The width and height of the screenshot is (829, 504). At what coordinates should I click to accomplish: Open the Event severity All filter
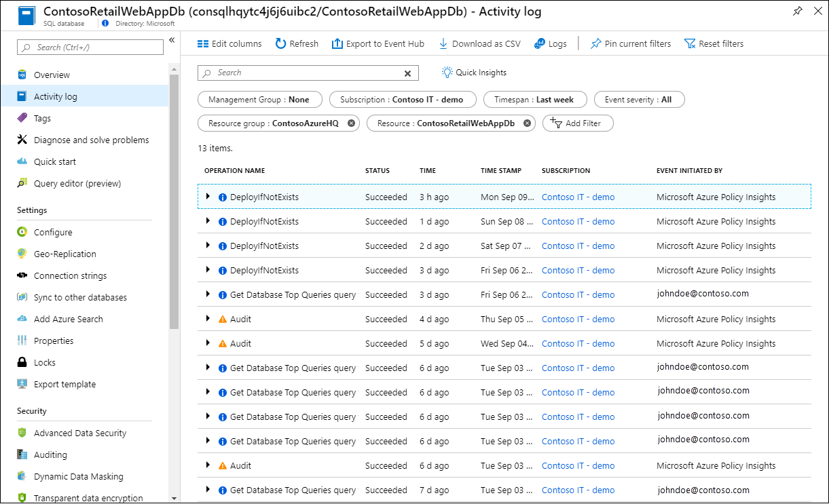(639, 100)
